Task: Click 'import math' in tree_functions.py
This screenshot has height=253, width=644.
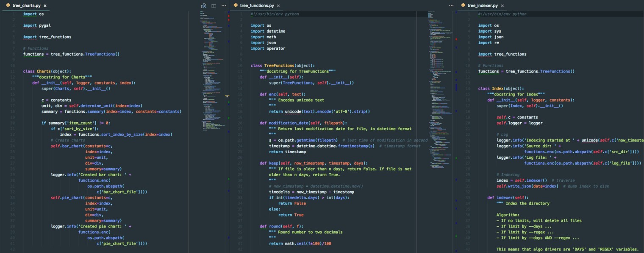Action: pyautogui.click(x=263, y=37)
